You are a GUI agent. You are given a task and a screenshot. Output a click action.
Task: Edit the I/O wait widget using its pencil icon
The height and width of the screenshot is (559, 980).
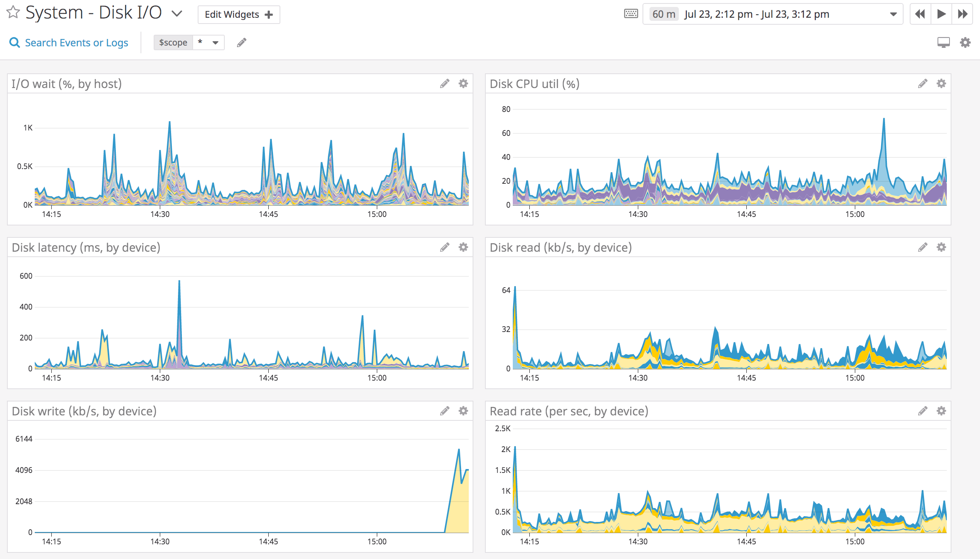point(445,83)
